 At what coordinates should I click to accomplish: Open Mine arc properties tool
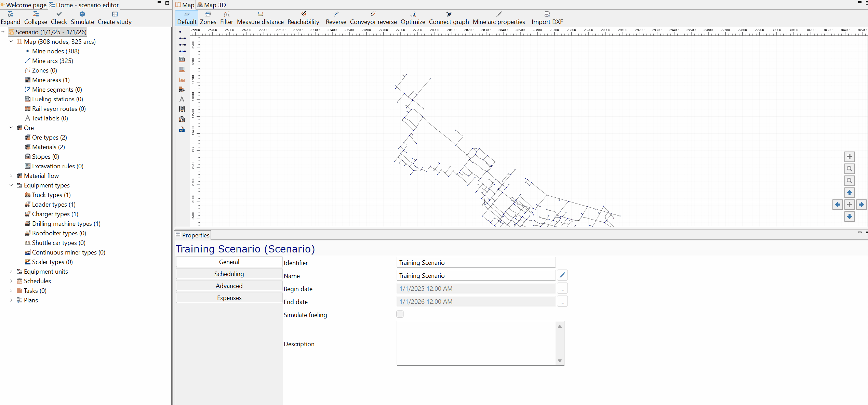(x=499, y=18)
